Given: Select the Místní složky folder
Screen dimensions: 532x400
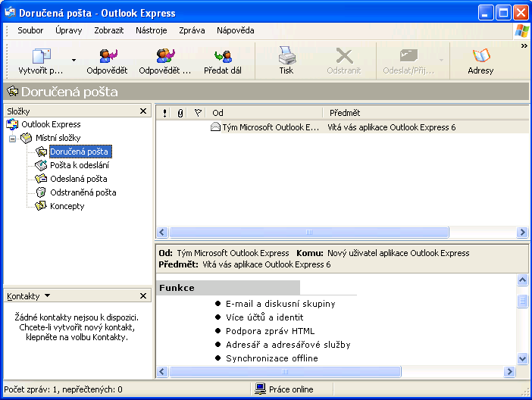Looking at the screenshot, I should click(58, 138).
